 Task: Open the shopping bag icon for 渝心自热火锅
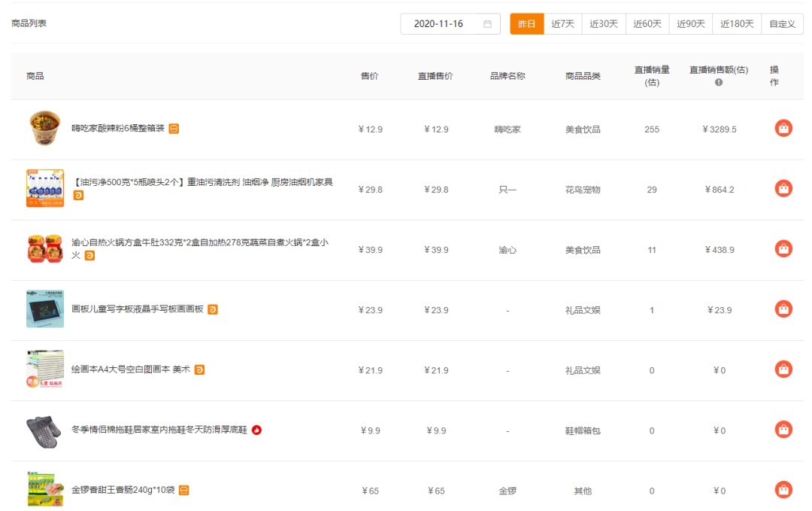pos(783,249)
